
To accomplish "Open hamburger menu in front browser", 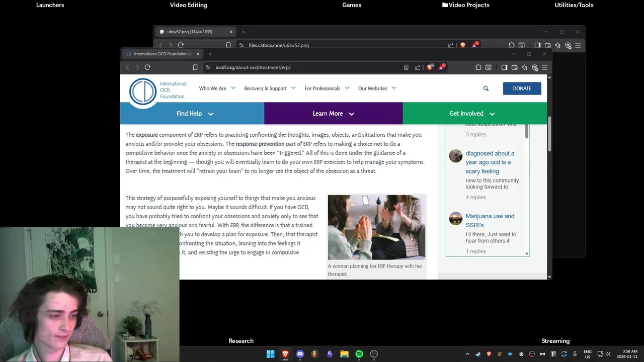I will tap(545, 67).
